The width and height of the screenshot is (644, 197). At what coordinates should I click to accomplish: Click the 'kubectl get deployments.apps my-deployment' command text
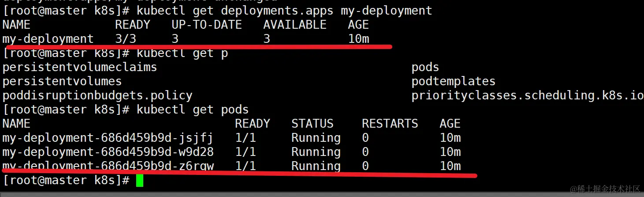click(284, 11)
